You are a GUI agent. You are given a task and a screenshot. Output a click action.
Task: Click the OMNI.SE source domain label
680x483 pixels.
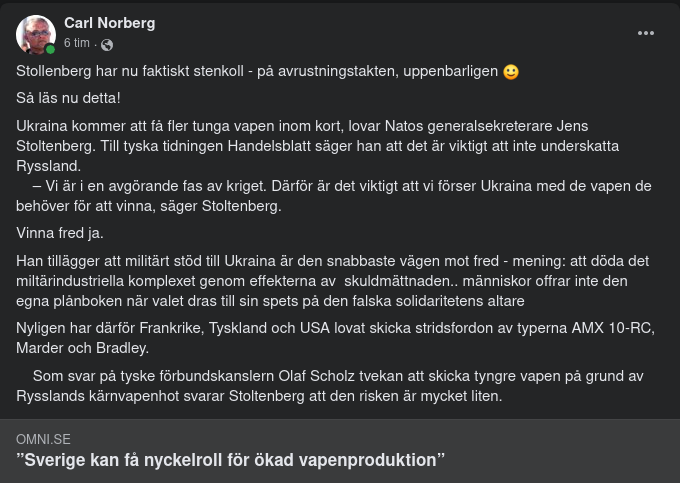click(x=43, y=439)
